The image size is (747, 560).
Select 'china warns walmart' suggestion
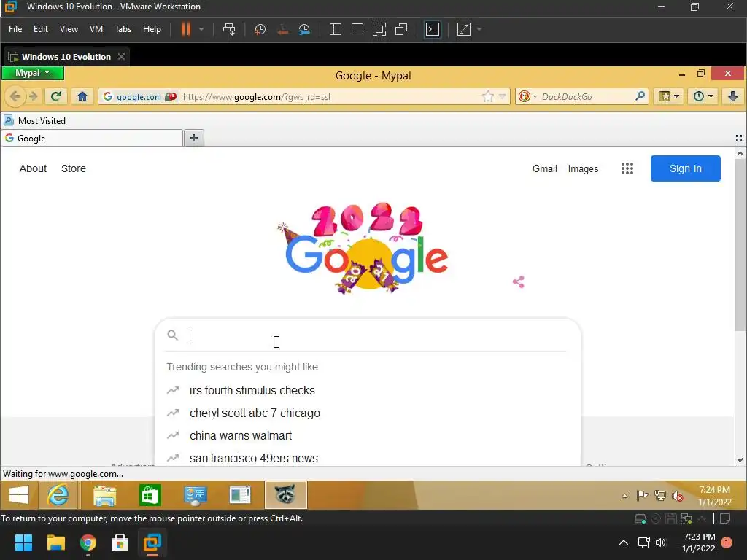pyautogui.click(x=367, y=436)
